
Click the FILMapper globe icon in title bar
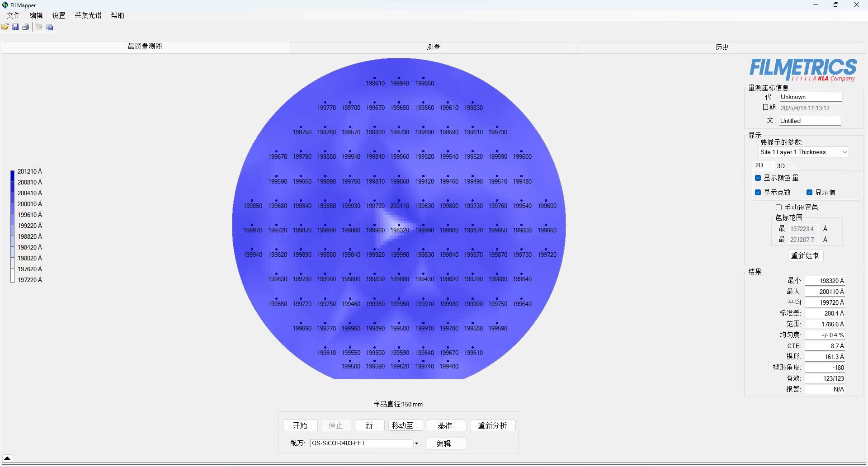[x=5, y=5]
